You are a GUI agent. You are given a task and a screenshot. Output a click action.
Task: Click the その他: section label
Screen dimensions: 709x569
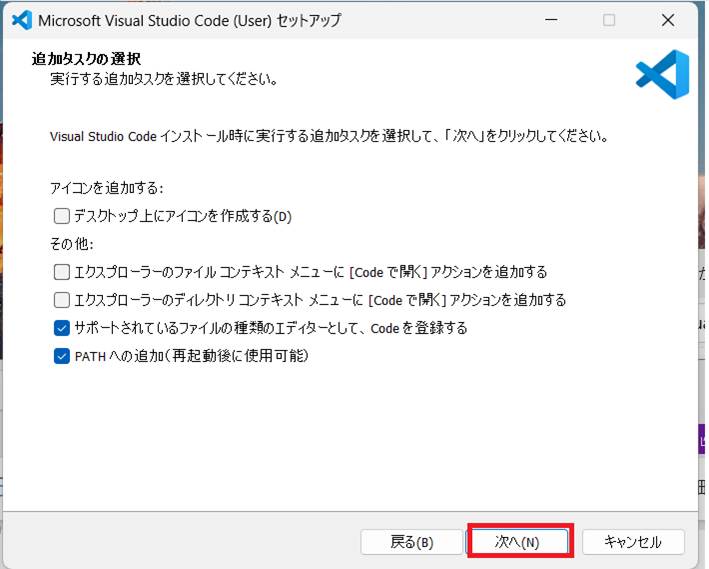(71, 244)
